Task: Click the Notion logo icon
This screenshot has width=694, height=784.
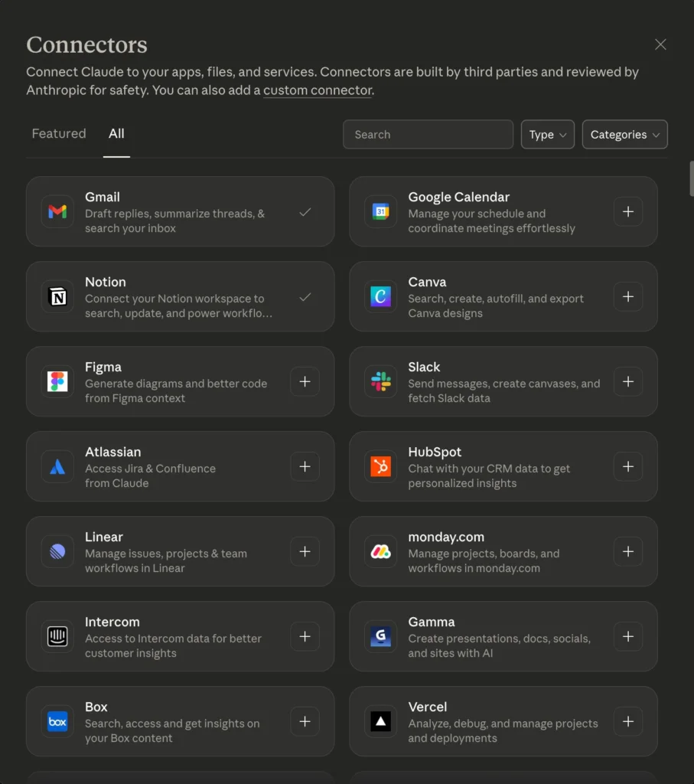Action: (57, 297)
